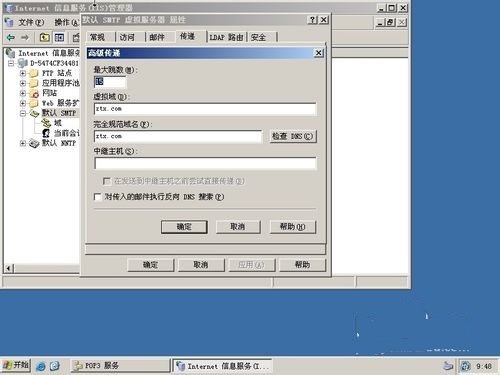The image size is (500, 375).
Task: Click the 完全规范域名 field
Action: [x=178, y=136]
